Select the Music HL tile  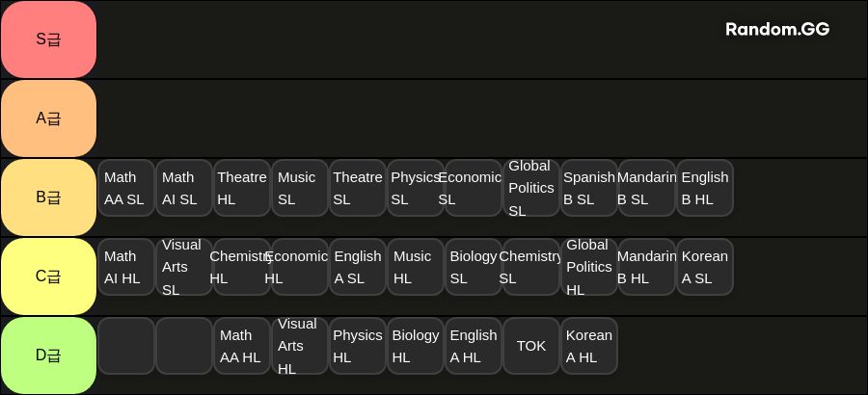[x=416, y=267]
